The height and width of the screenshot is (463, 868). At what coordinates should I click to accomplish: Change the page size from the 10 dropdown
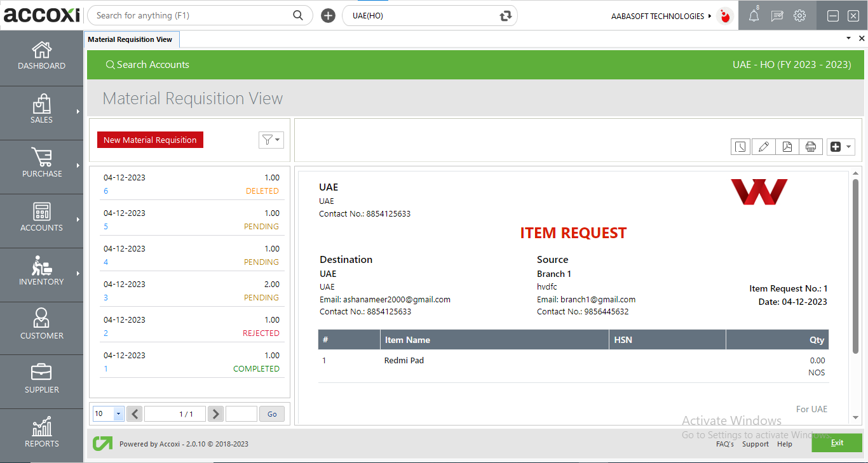coord(108,413)
